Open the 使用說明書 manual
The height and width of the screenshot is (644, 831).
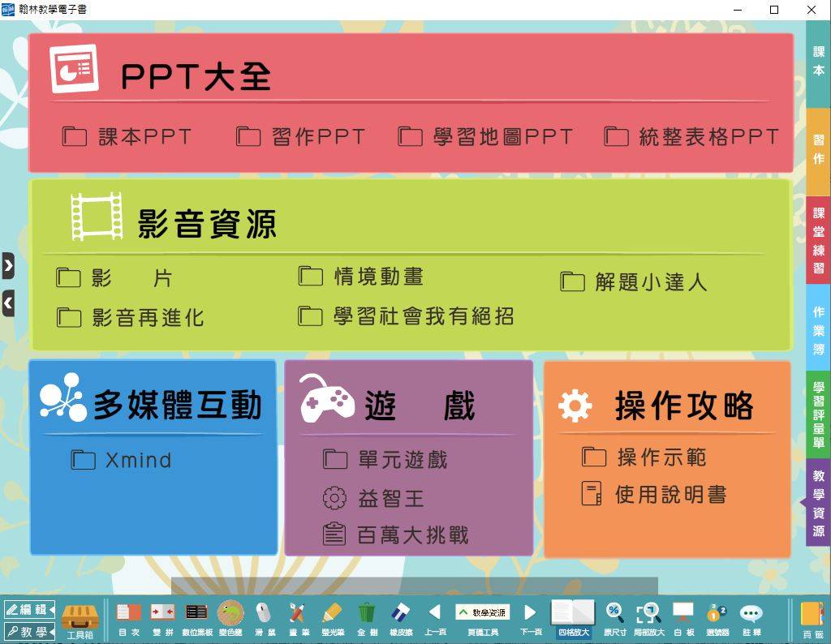(654, 494)
